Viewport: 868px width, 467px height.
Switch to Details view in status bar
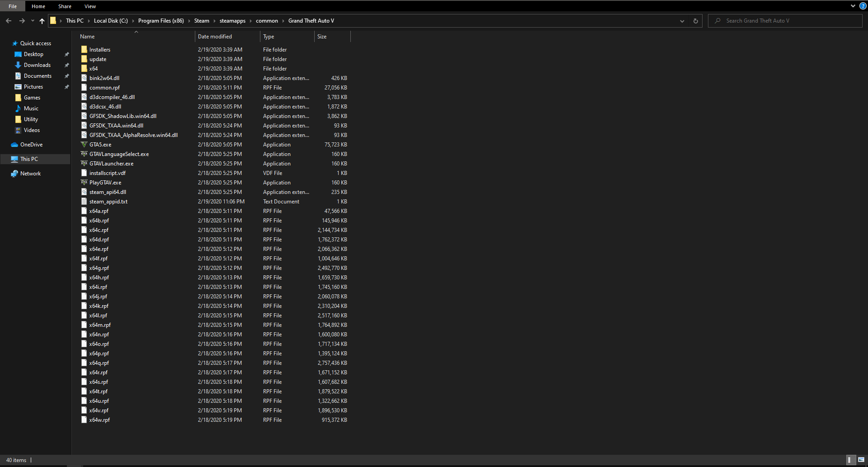[850, 460]
